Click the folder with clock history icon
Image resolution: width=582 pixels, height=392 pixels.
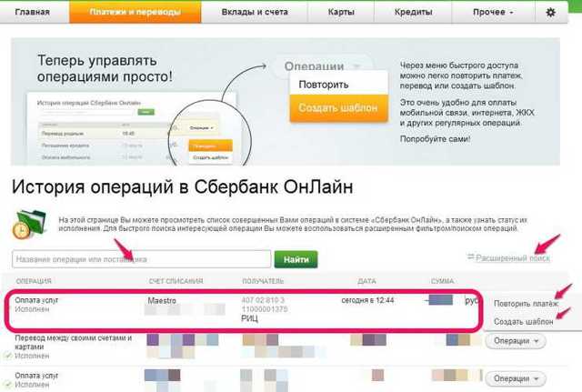29,225
